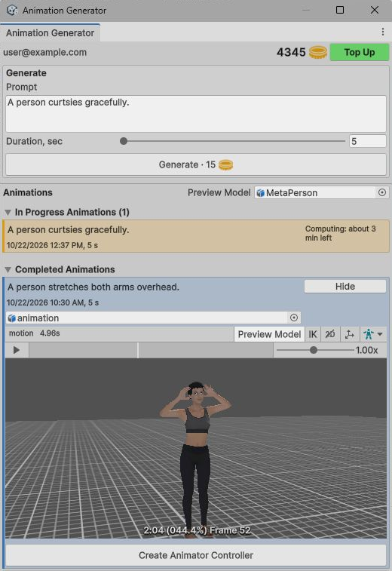Click the 1.00x playback speed value
The width and height of the screenshot is (392, 571).
click(367, 350)
